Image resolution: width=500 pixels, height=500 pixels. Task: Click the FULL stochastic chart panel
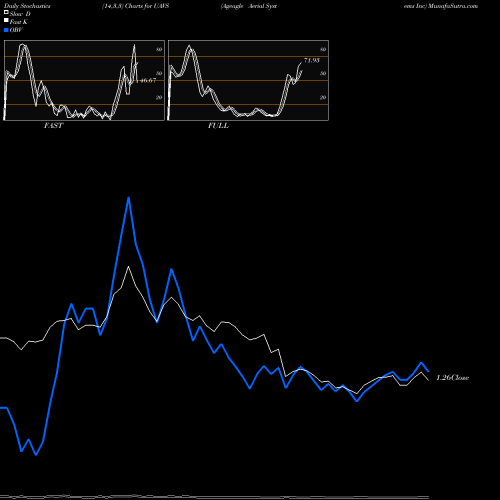248,80
